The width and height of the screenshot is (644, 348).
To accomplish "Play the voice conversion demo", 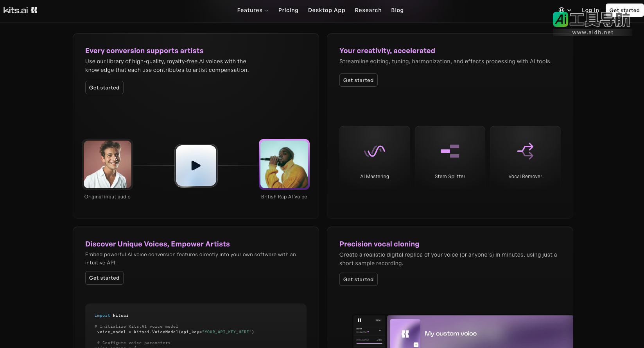I will pyautogui.click(x=196, y=166).
